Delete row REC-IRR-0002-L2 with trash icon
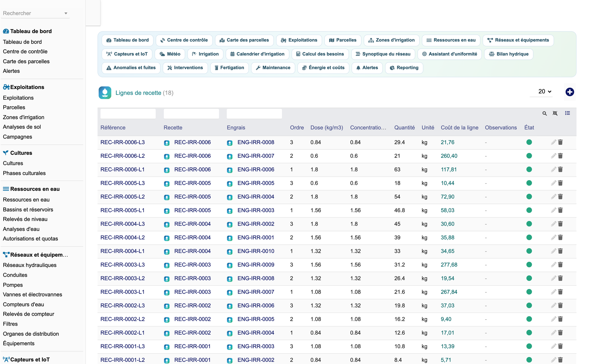Screen dimensions: 589x364 tap(560, 319)
